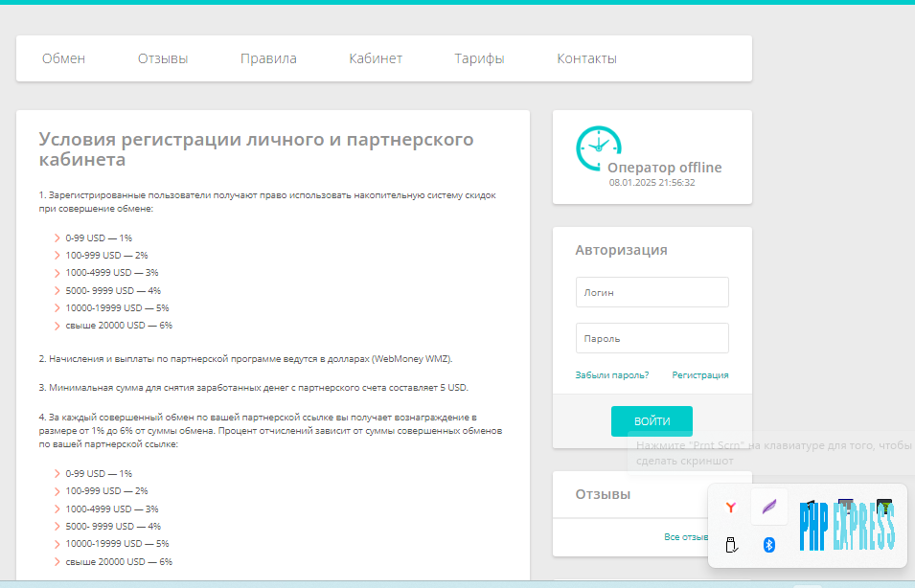Open the Все отзывы link in sidebar

[686, 536]
